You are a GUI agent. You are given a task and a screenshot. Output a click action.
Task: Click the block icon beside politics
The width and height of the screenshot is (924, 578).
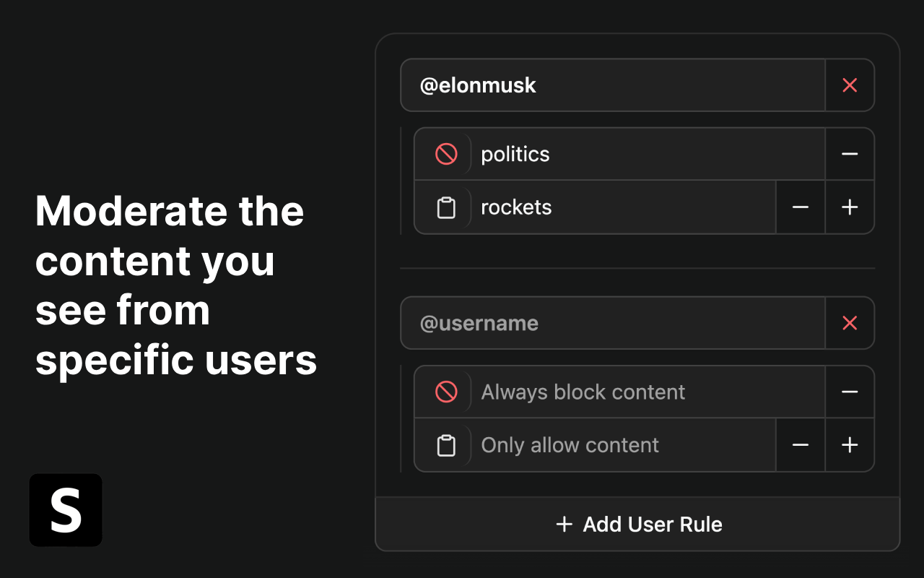(x=446, y=154)
